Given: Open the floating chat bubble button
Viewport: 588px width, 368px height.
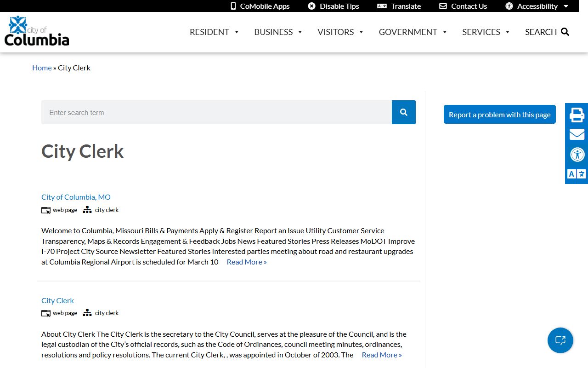Looking at the screenshot, I should pyautogui.click(x=560, y=340).
